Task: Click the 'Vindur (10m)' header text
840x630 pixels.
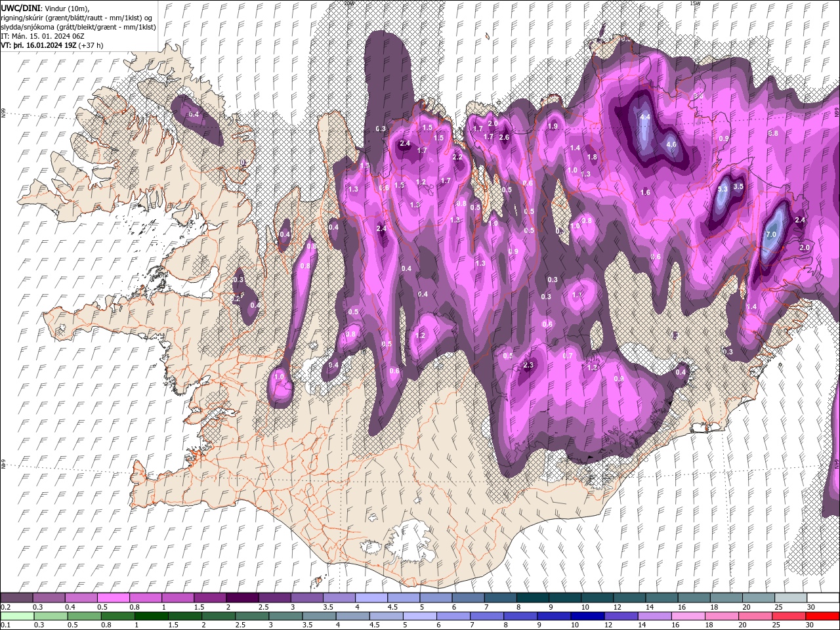Action: [x=65, y=8]
